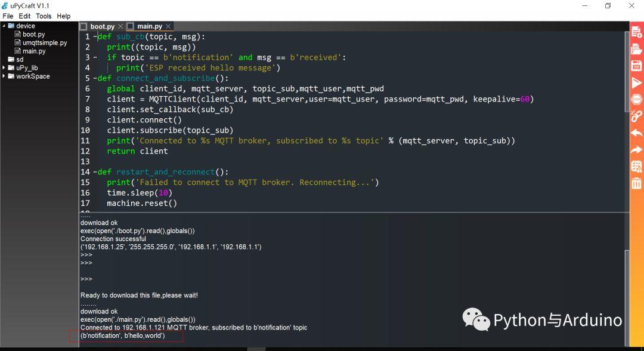
Task: Click the workSpace folder icon
Action: pos(11,76)
